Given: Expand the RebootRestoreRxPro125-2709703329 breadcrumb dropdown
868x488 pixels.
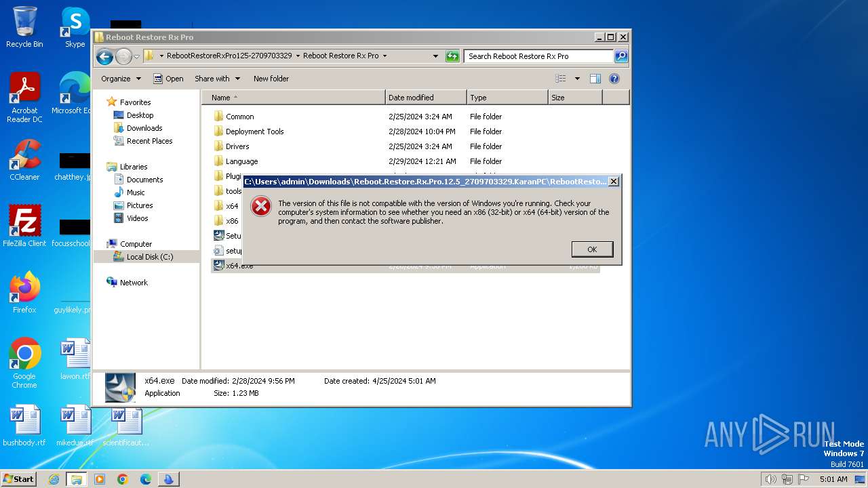Looking at the screenshot, I should [297, 56].
